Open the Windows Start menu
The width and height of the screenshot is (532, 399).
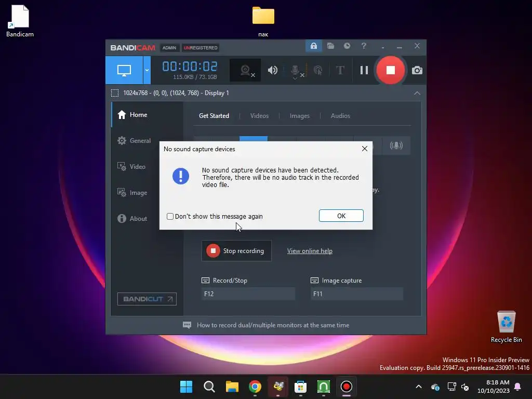(186, 387)
